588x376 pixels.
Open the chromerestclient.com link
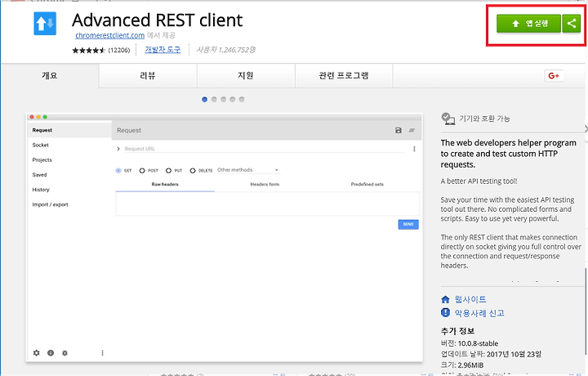click(x=110, y=35)
